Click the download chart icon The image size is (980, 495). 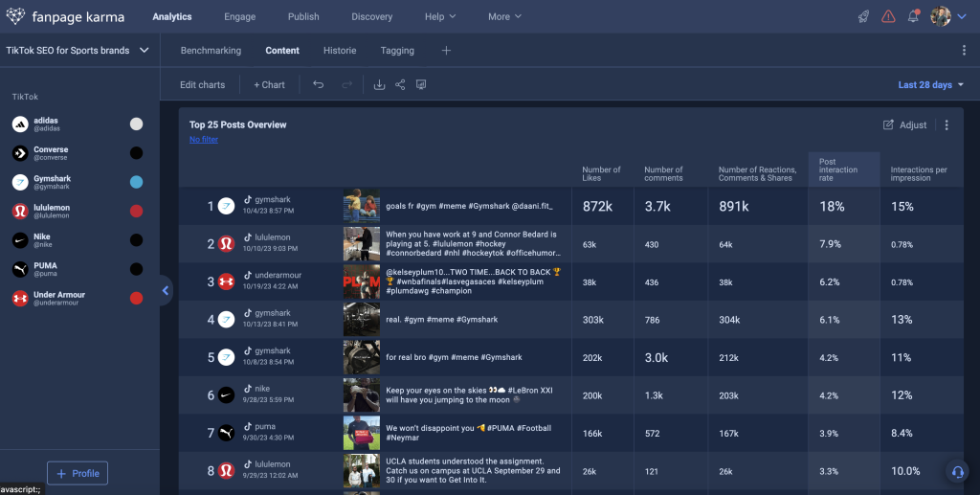(x=379, y=85)
